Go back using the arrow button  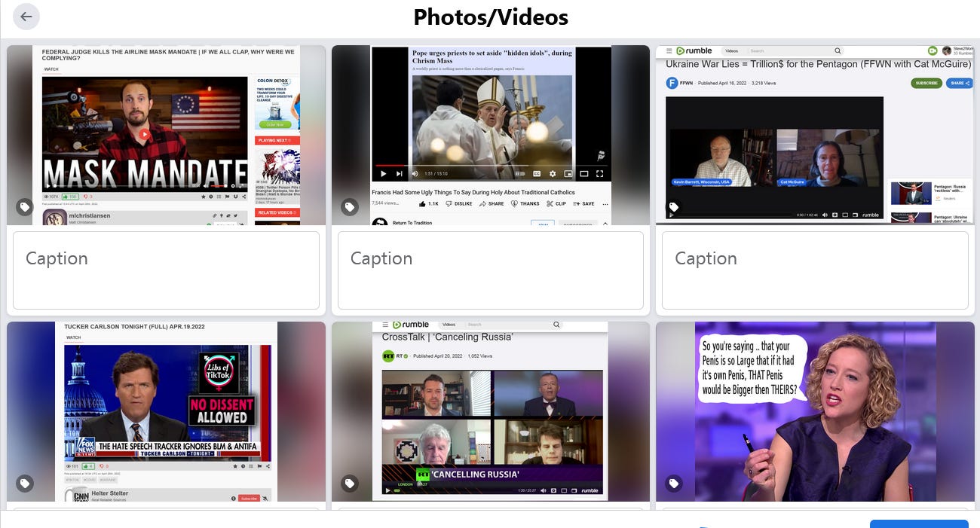tap(26, 17)
